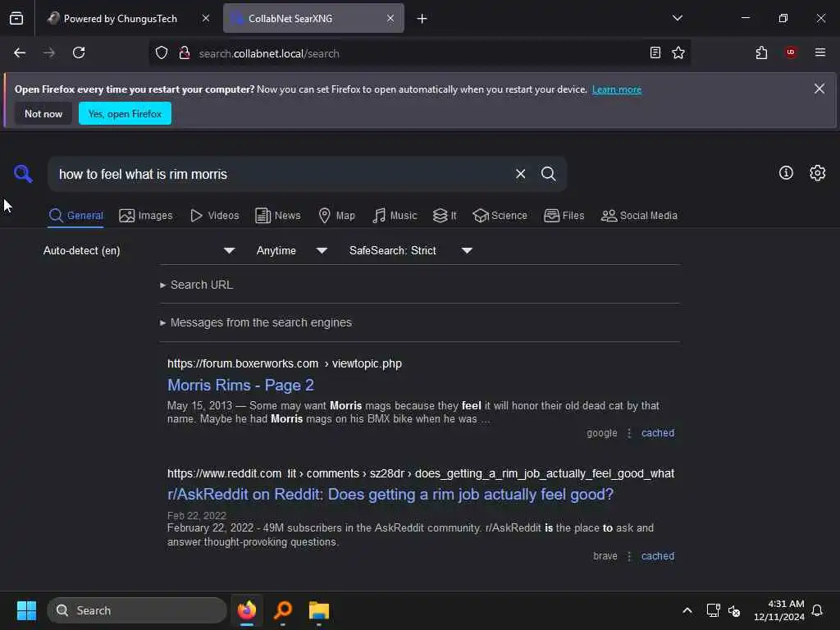Screen dimensions: 840x630
Task: Expand Messages from the search engines
Action: [x=256, y=322]
